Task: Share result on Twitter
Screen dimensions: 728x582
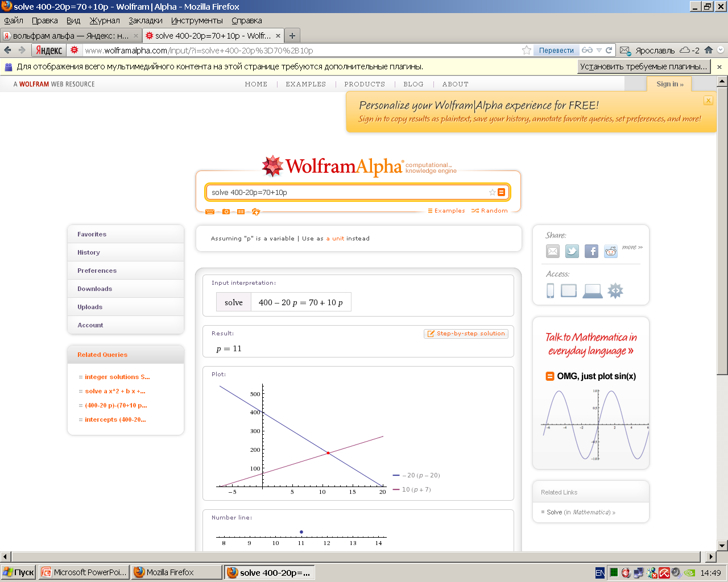Action: 572,251
